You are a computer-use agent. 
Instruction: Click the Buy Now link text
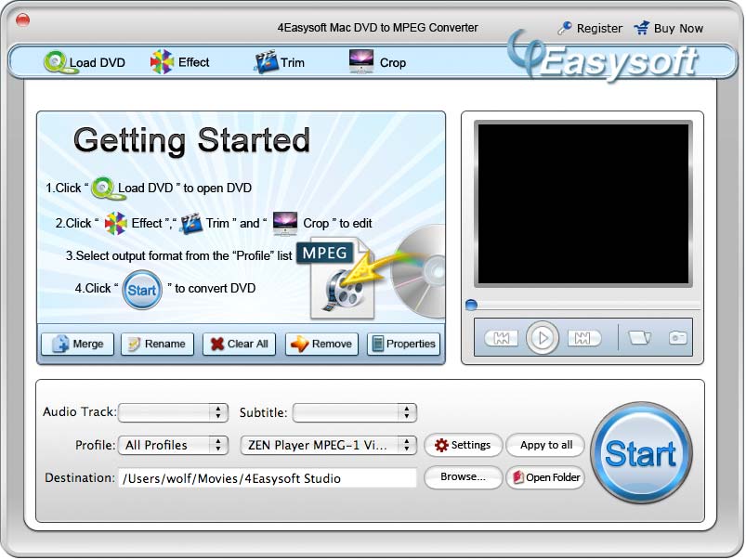[x=678, y=29]
